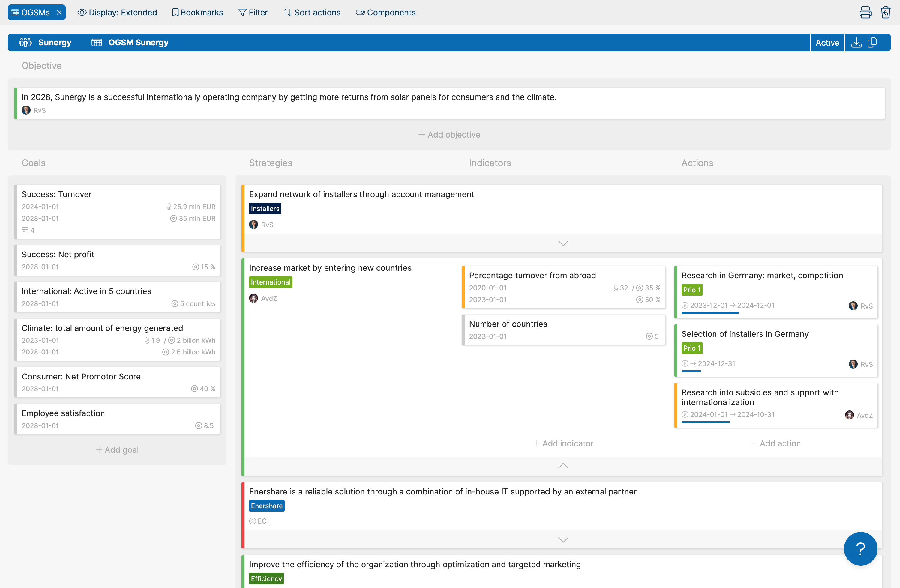Image resolution: width=900 pixels, height=588 pixels.
Task: Collapse the Increase market strategy
Action: [563, 466]
